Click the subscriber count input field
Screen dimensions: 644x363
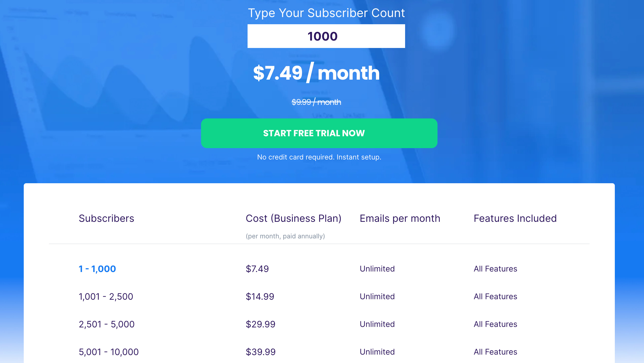coord(326,36)
